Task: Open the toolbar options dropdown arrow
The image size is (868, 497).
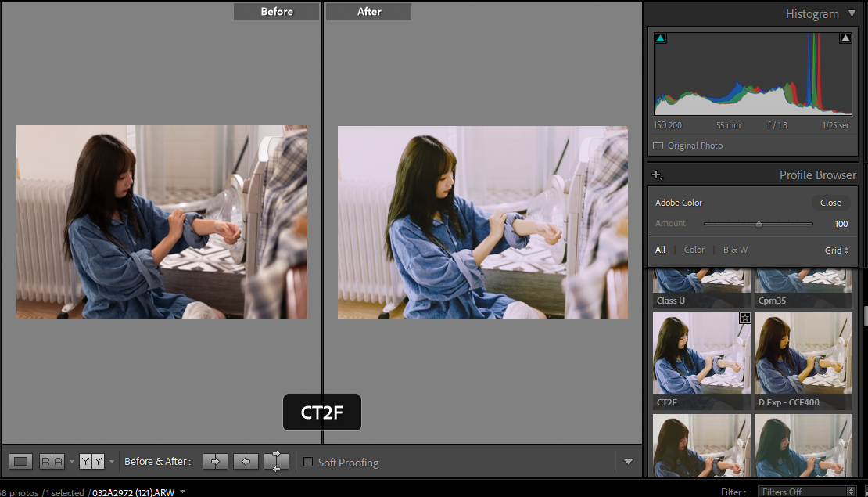Action: tap(628, 462)
